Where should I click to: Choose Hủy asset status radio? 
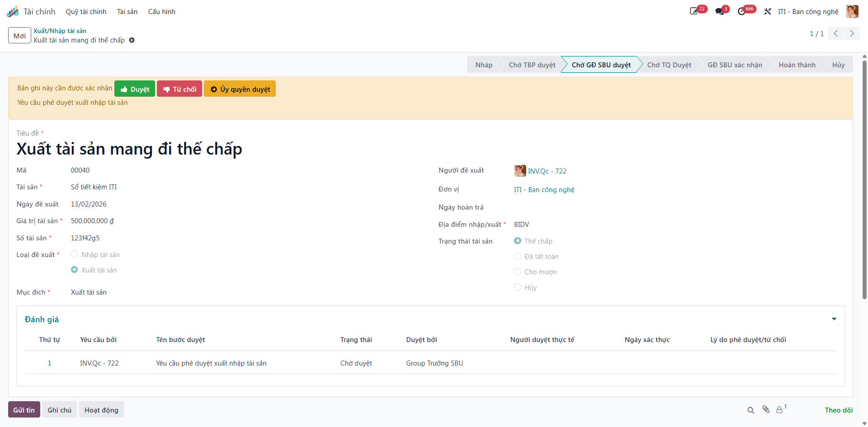[x=518, y=287]
